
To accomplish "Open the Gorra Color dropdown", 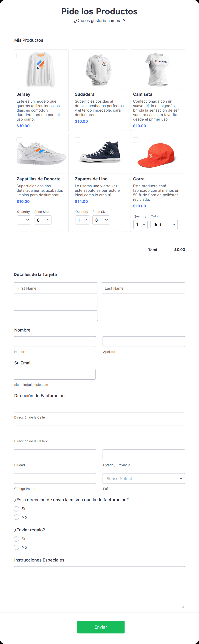I will point(164,224).
